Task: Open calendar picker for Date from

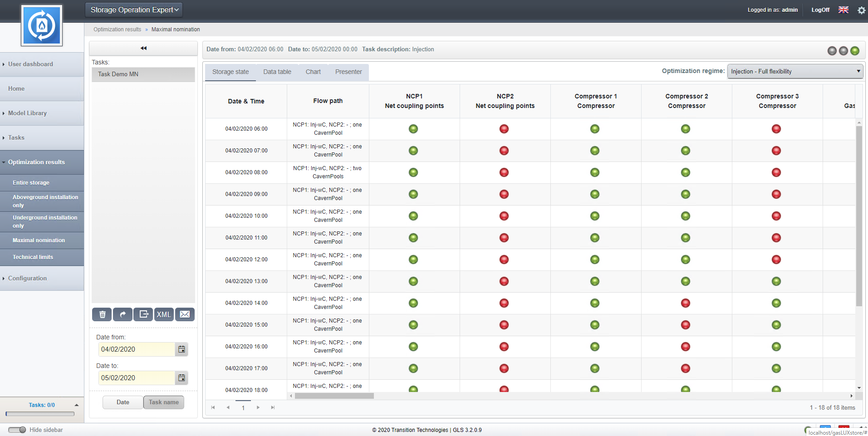Action: click(181, 349)
